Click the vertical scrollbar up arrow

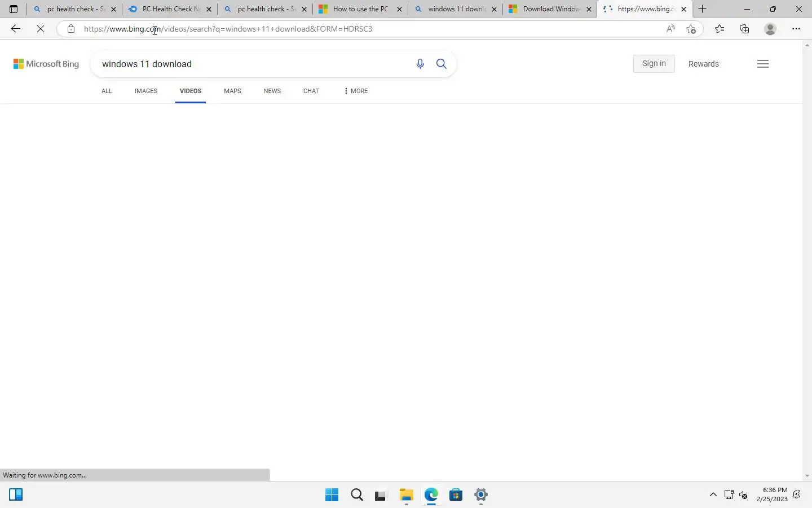click(807, 45)
